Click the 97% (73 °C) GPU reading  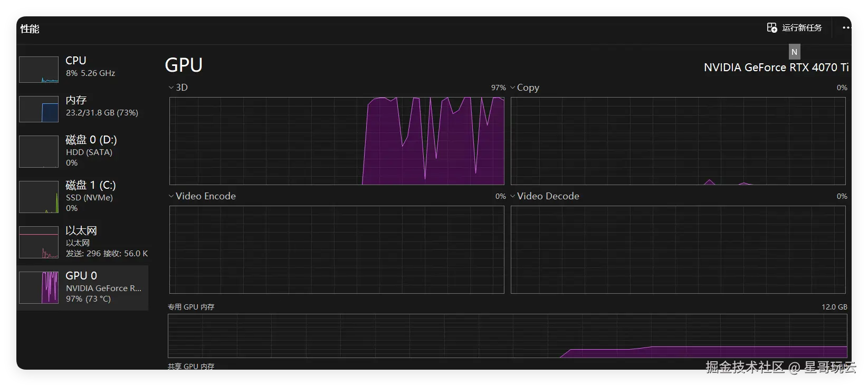point(88,299)
